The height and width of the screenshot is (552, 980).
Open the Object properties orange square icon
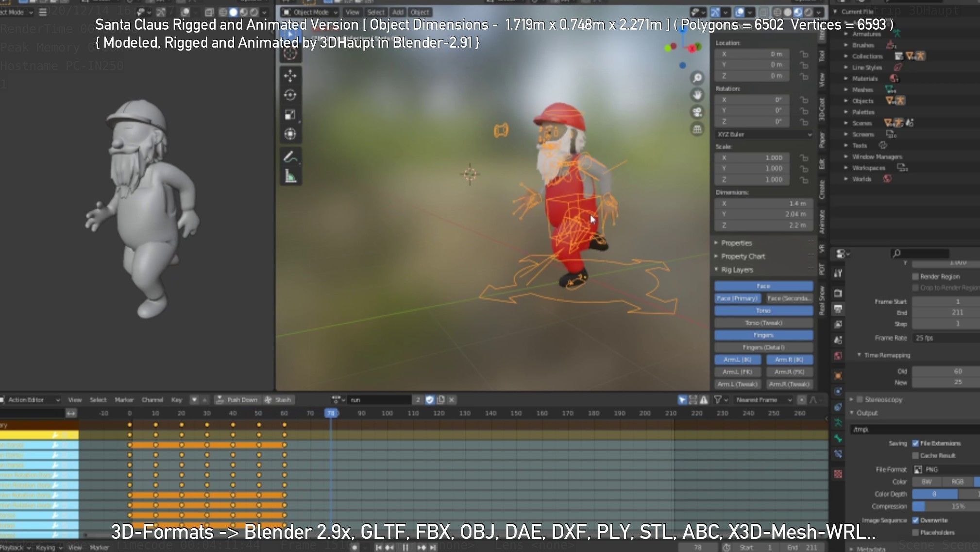tap(838, 376)
